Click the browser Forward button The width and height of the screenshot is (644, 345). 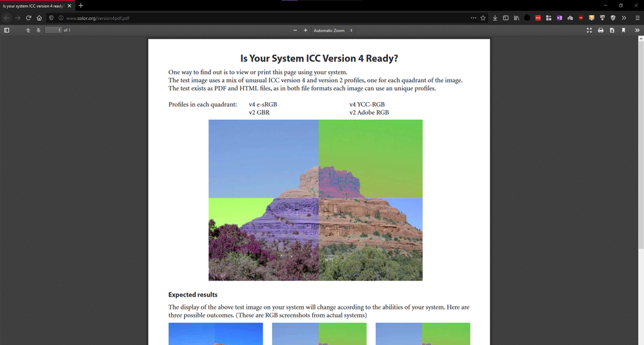tap(17, 18)
